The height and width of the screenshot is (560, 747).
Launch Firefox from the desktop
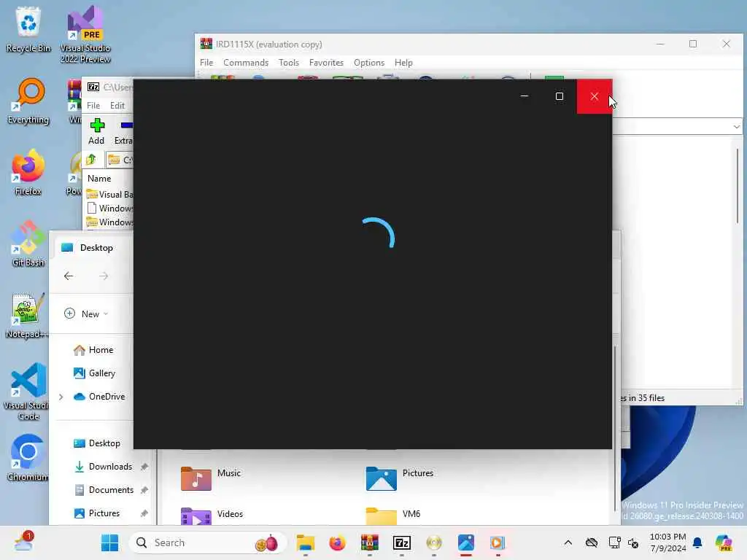tap(28, 172)
